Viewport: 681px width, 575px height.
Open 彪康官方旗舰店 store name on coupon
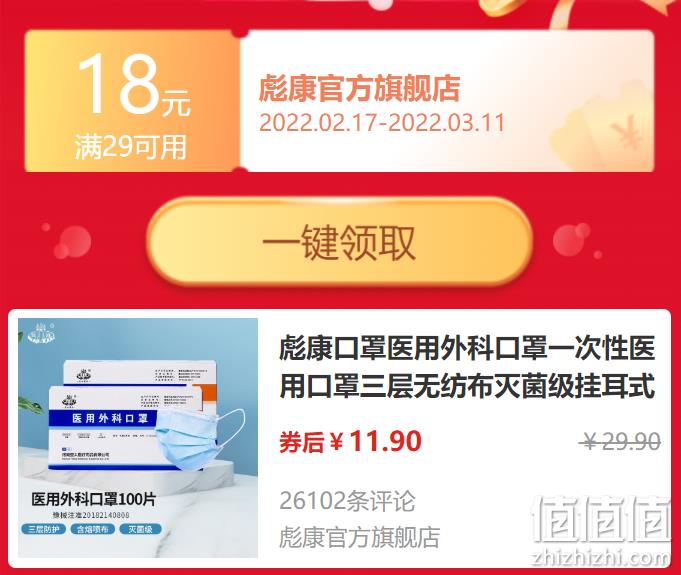click(x=359, y=88)
